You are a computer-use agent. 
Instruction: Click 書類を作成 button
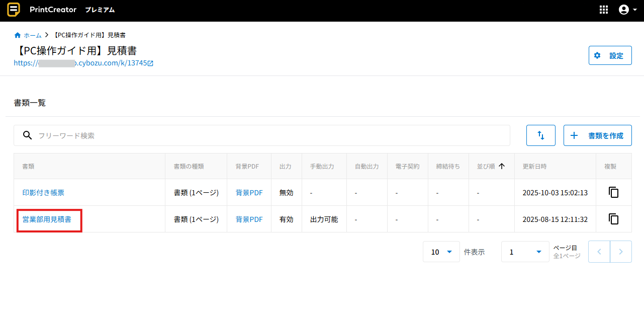pyautogui.click(x=598, y=135)
